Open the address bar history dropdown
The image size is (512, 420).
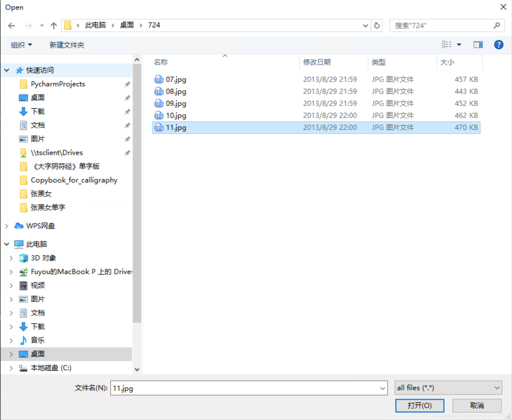tap(365, 25)
